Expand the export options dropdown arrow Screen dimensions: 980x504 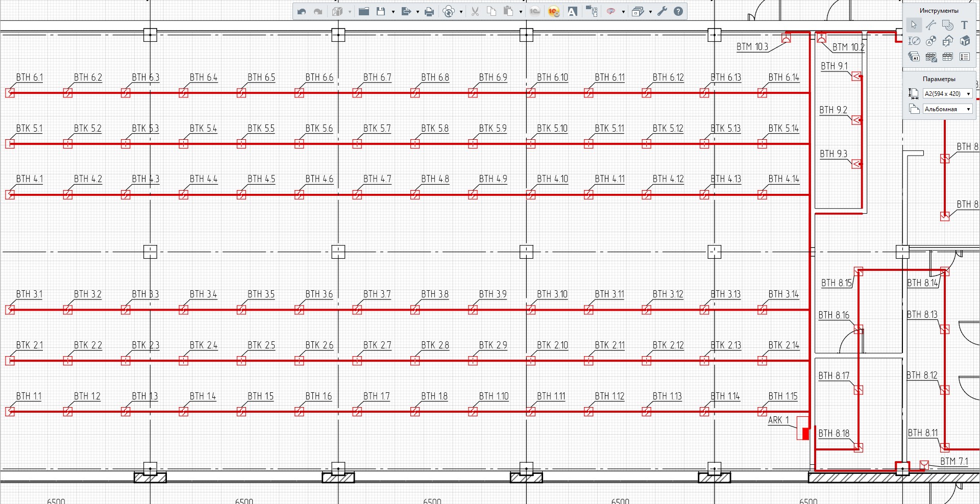click(x=418, y=12)
